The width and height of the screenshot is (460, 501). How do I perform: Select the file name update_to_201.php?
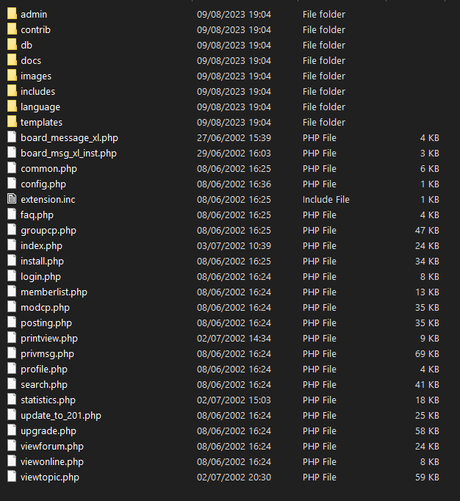pyautogui.click(x=61, y=416)
